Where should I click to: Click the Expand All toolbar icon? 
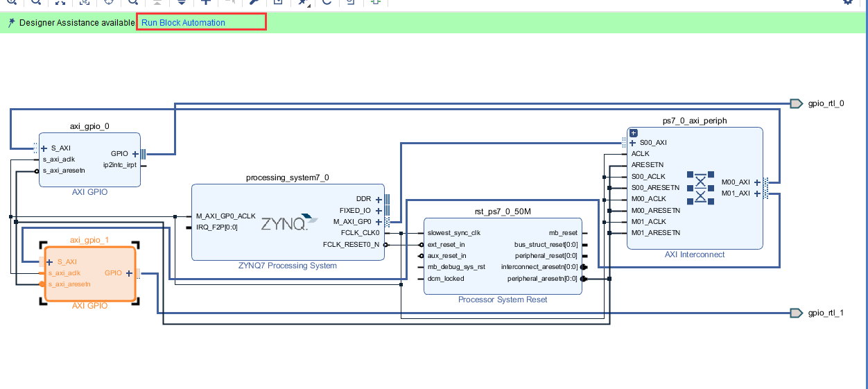182,2
